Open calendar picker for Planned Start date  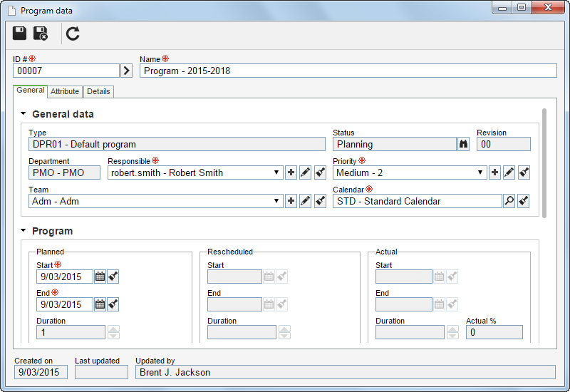pos(100,277)
